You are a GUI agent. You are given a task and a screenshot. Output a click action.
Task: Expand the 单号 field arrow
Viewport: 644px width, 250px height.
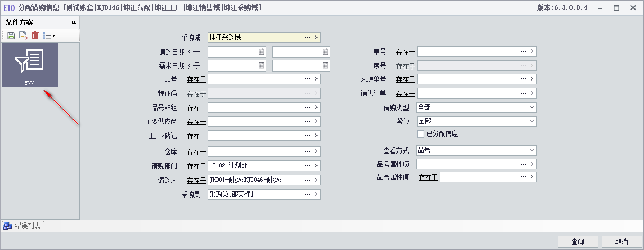[x=532, y=51]
